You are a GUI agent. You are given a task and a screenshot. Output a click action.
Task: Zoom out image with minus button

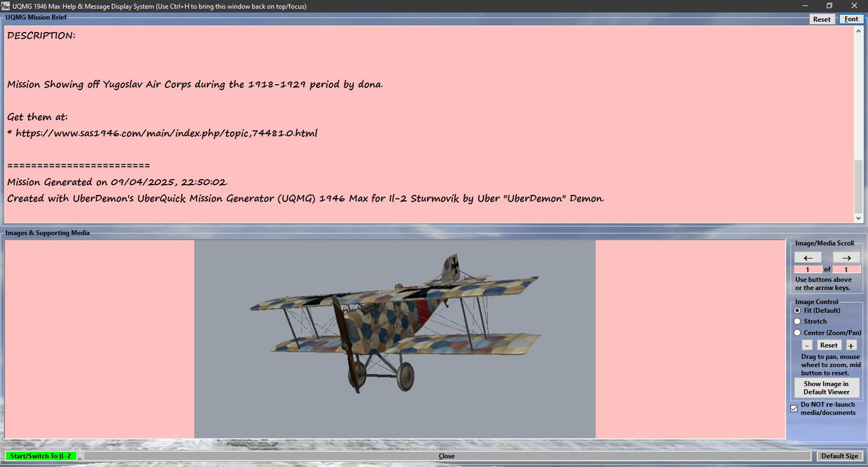[x=806, y=345]
